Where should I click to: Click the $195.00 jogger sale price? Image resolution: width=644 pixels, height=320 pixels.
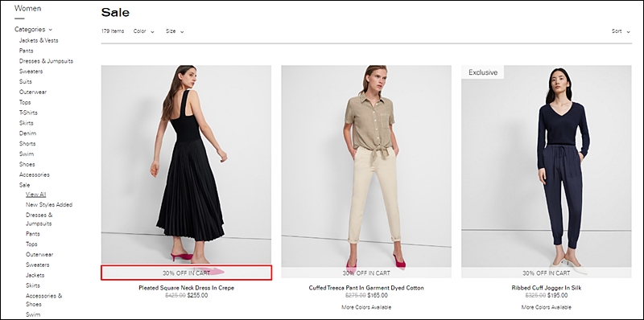557,295
